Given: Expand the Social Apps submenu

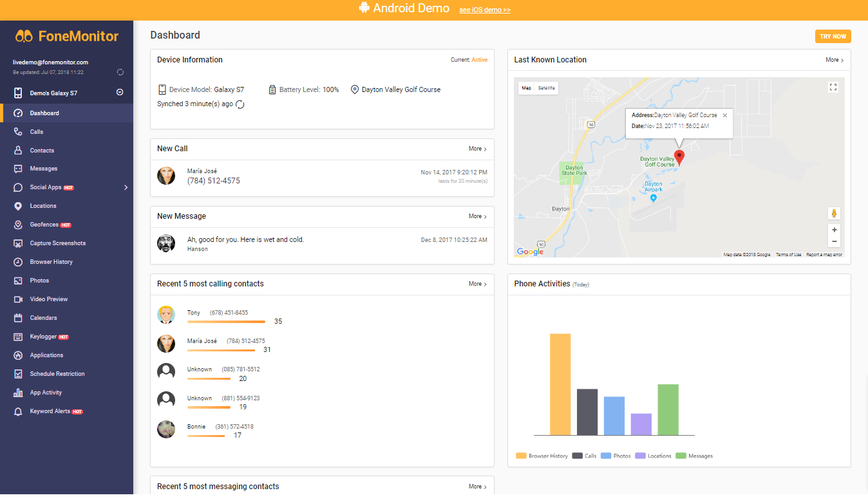Looking at the screenshot, I should click(x=126, y=187).
